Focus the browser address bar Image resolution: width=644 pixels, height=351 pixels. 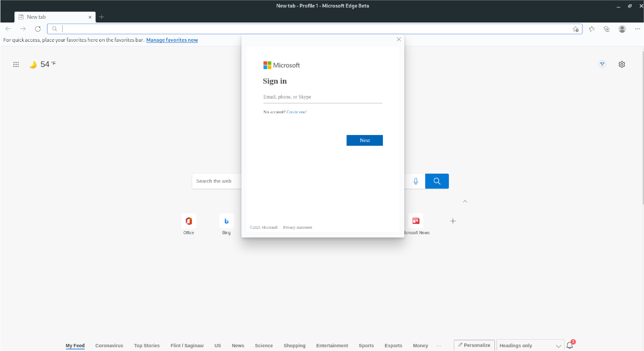[315, 29]
